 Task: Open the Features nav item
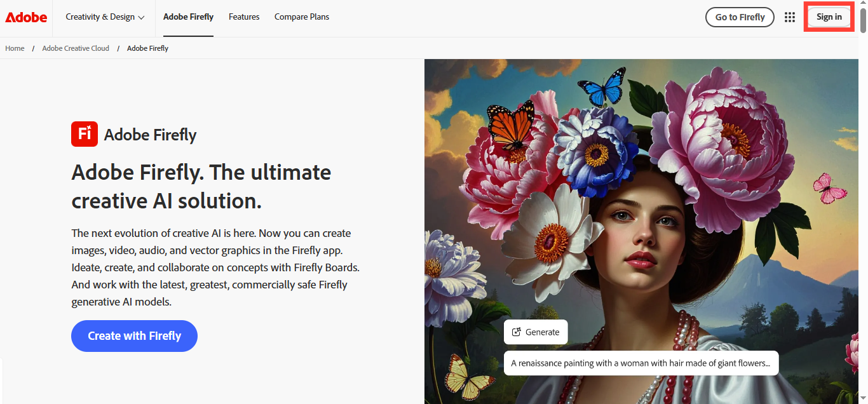(244, 17)
